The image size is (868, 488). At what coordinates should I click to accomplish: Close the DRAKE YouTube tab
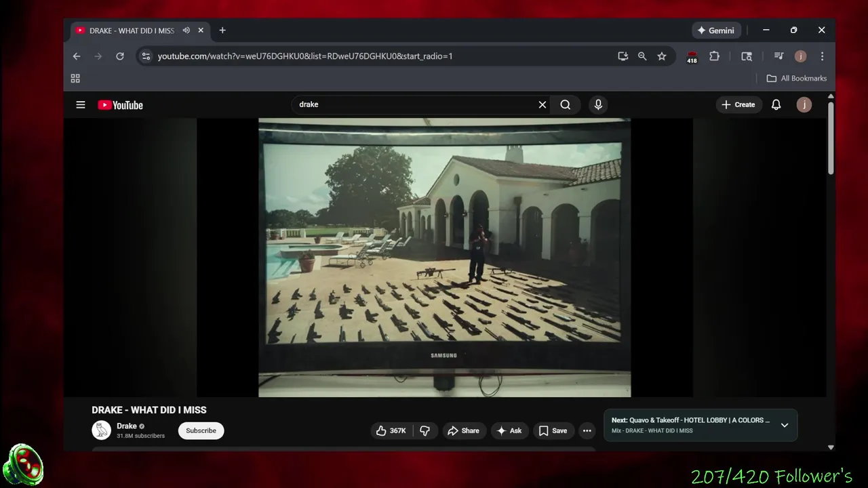[x=201, y=30]
